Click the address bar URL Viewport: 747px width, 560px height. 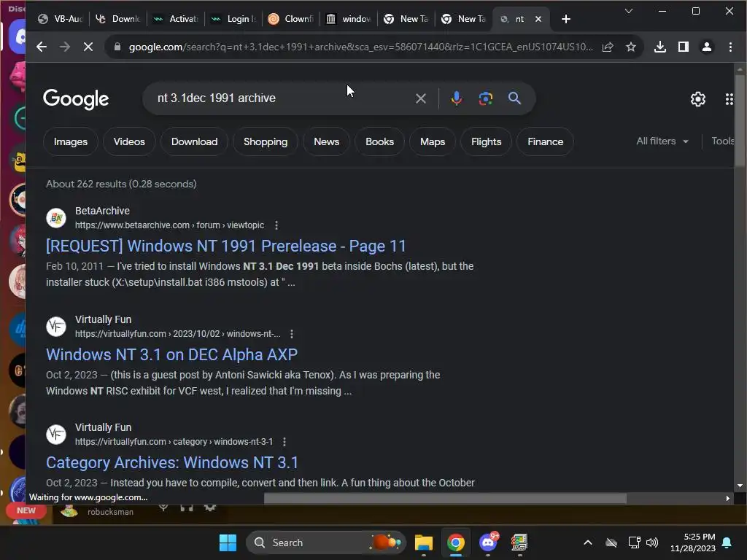coord(360,47)
